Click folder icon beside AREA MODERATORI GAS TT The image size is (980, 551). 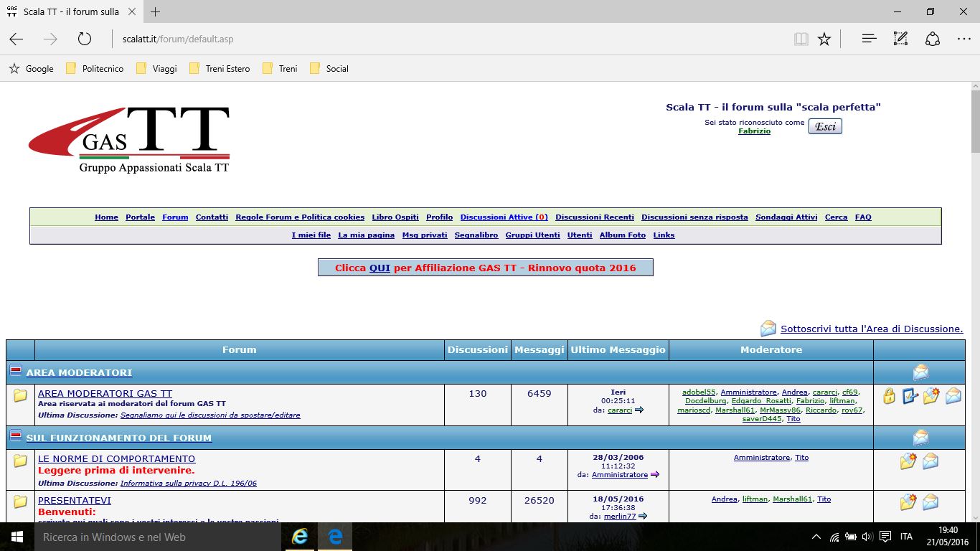pyautogui.click(x=20, y=395)
